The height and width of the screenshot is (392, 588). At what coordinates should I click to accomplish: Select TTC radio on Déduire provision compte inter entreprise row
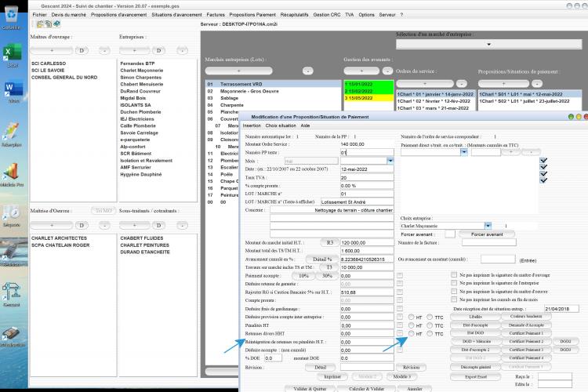click(430, 317)
